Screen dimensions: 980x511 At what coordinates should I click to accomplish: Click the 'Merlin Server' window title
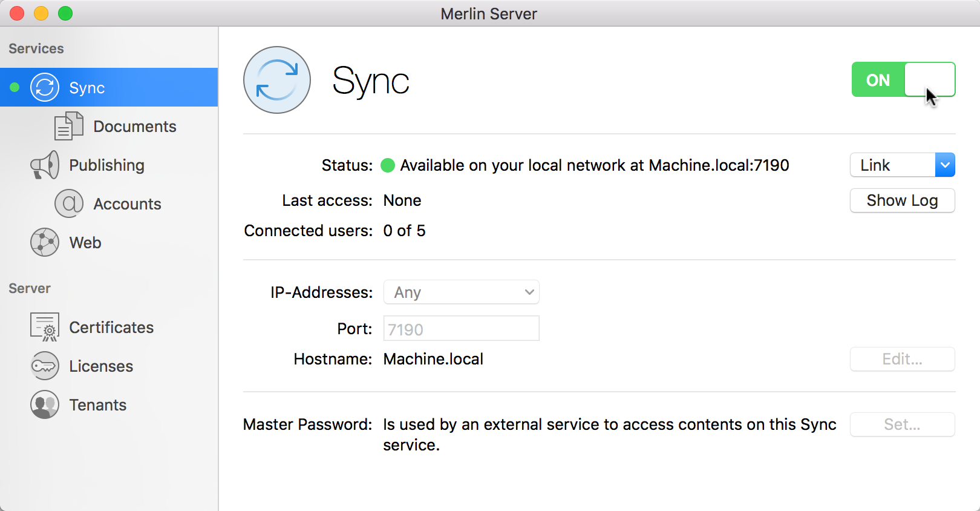coord(489,14)
